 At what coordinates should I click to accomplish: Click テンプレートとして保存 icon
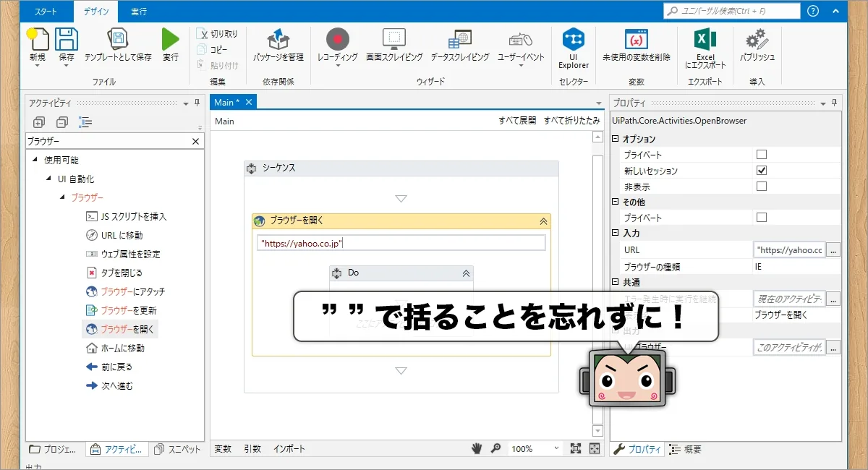click(118, 39)
